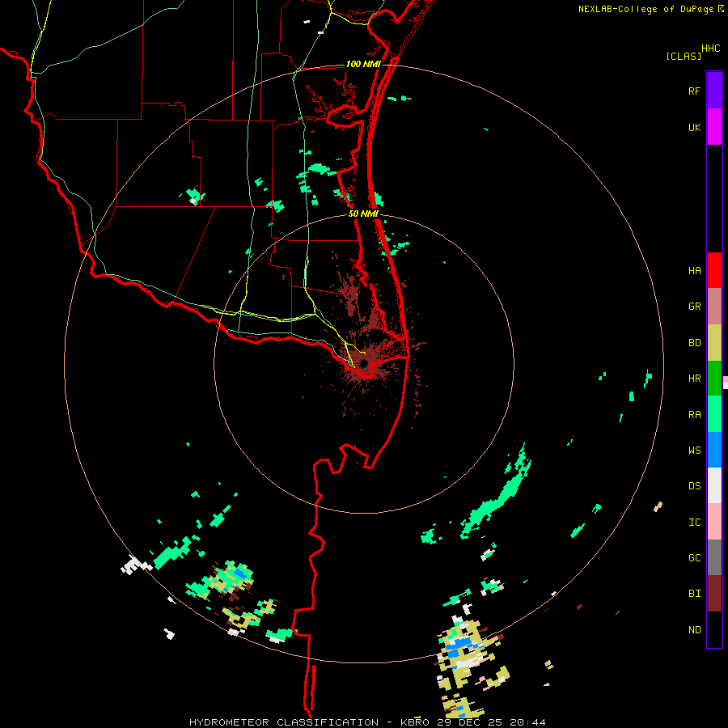
Task: Click the 'ND' legend label
Action: (x=694, y=629)
